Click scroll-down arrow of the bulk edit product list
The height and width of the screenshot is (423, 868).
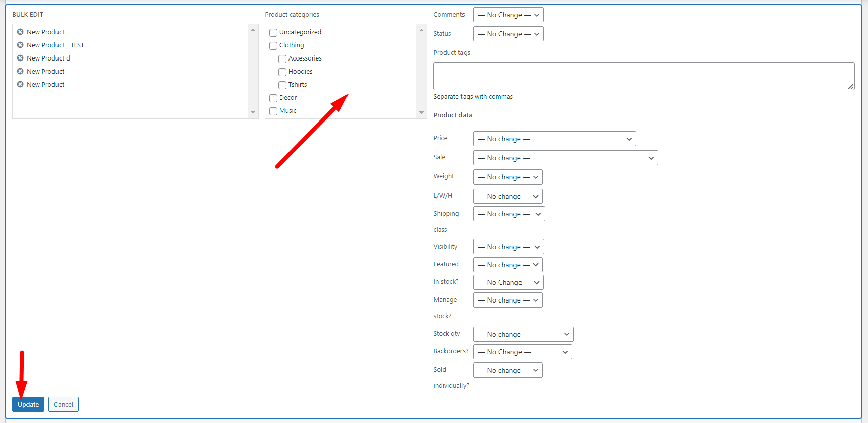click(253, 112)
